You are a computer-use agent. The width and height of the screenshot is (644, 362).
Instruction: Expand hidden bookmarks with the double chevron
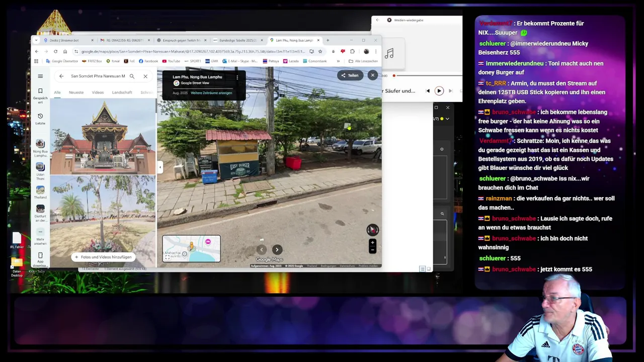[338, 61]
